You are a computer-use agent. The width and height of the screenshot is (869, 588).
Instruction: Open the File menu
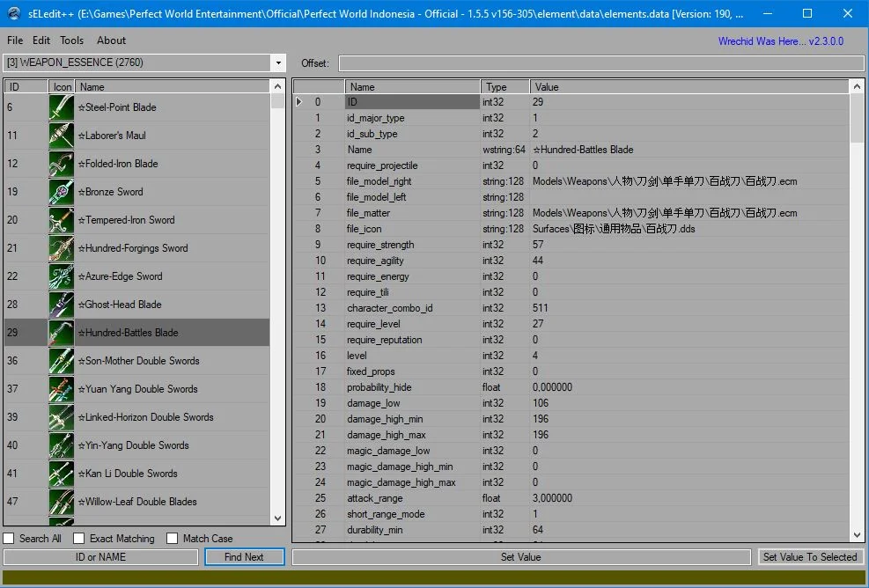pos(15,40)
